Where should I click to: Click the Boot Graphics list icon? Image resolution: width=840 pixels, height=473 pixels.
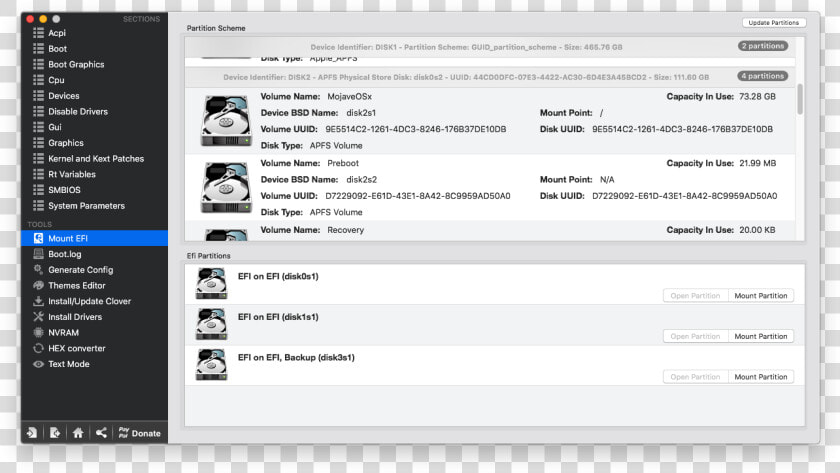tap(38, 64)
